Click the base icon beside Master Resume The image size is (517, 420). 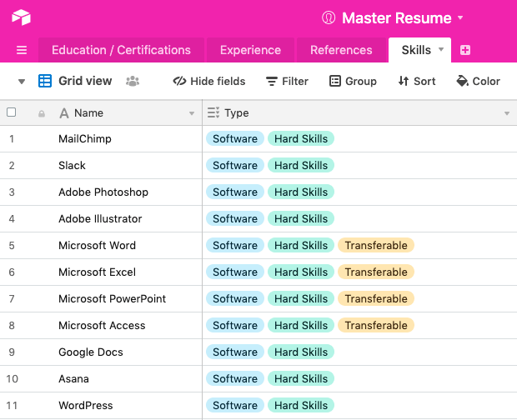(x=329, y=17)
